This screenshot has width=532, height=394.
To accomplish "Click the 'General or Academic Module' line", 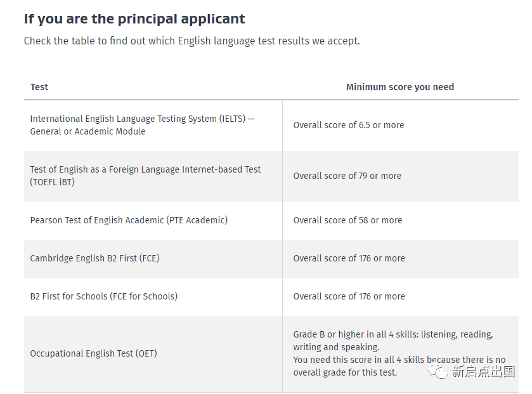I will (88, 131).
